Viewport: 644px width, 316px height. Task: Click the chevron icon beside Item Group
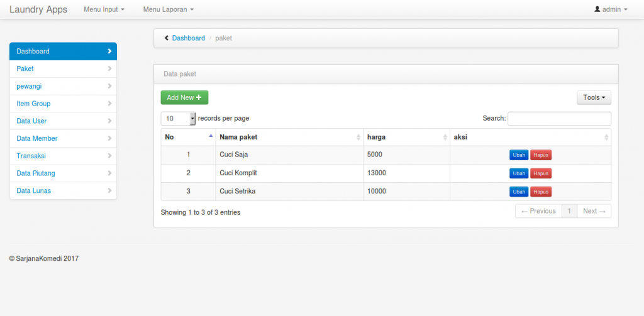pyautogui.click(x=109, y=104)
